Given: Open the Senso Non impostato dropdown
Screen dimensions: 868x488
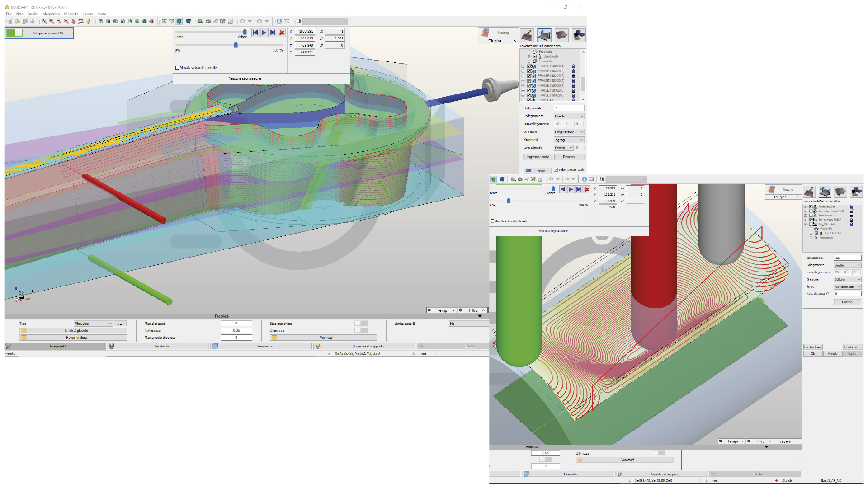Looking at the screenshot, I should [847, 287].
